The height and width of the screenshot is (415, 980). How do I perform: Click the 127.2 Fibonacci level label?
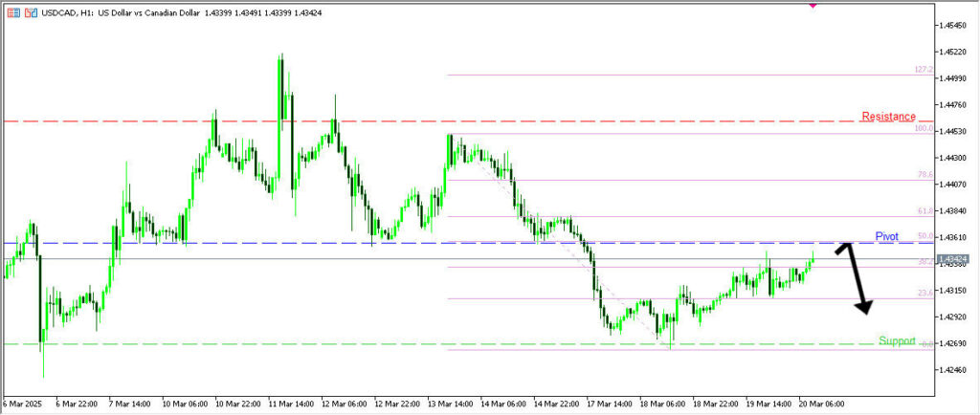click(x=923, y=70)
